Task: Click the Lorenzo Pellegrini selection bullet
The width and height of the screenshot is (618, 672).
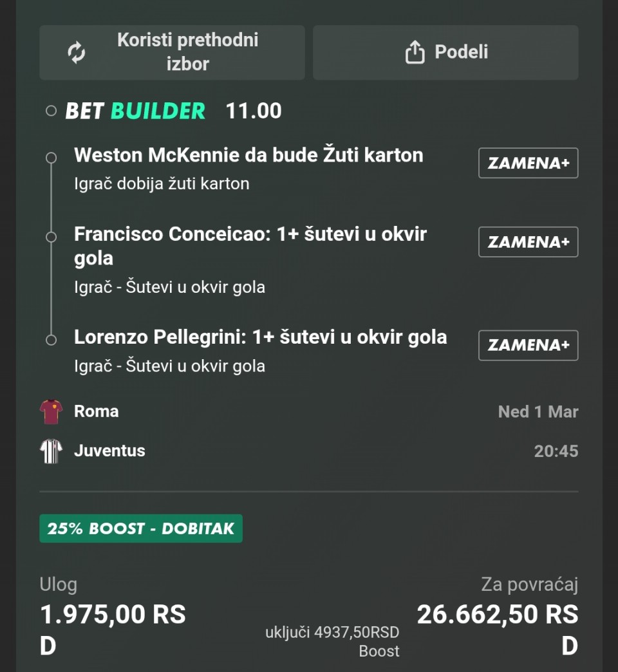Action: tap(51, 340)
